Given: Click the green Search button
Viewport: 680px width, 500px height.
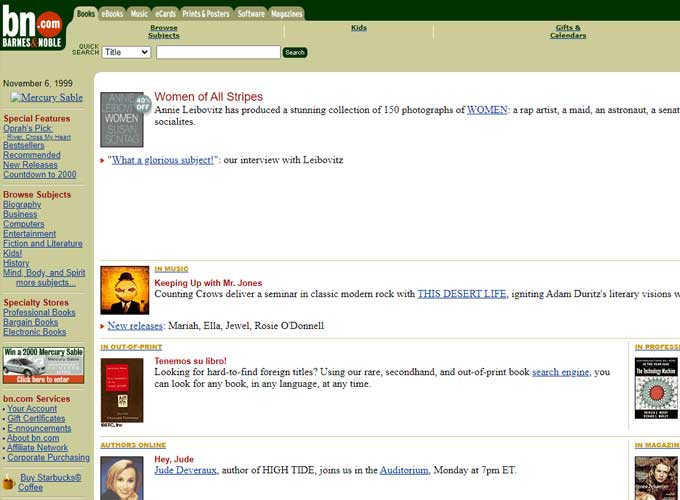Looking at the screenshot, I should 295,52.
